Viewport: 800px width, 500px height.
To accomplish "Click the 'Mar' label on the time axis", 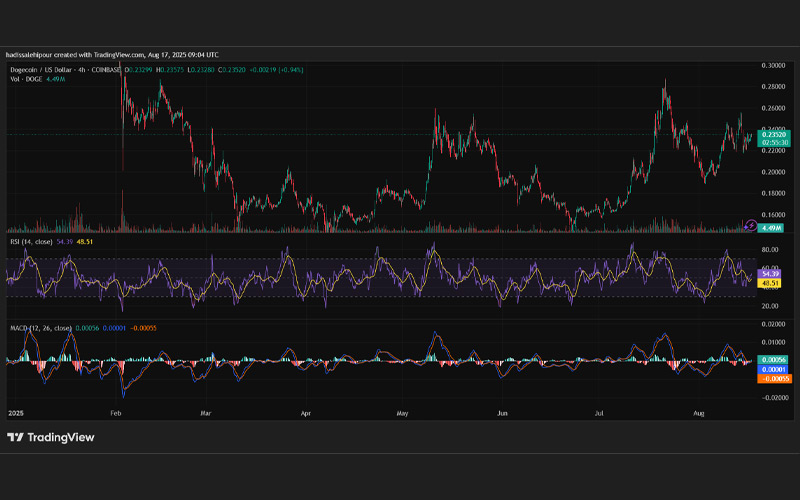I will [x=206, y=413].
